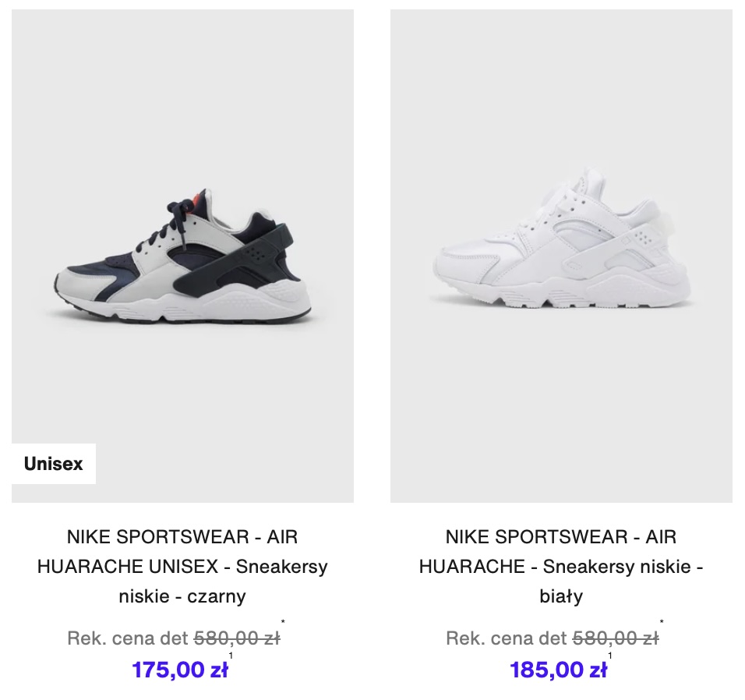Click the crossed-out 580,00 zł under czarny sneaker
The image size is (745, 700).
237,638
